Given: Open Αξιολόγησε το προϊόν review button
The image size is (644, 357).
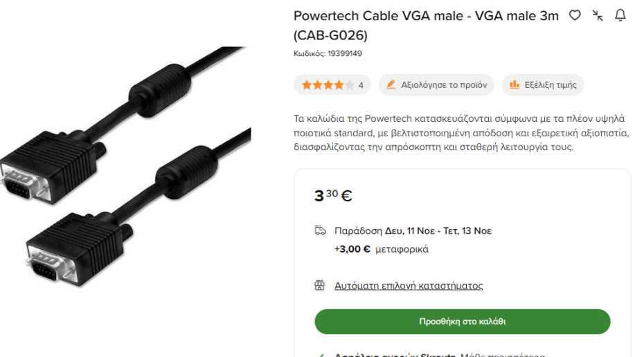Looking at the screenshot, I should click(436, 85).
